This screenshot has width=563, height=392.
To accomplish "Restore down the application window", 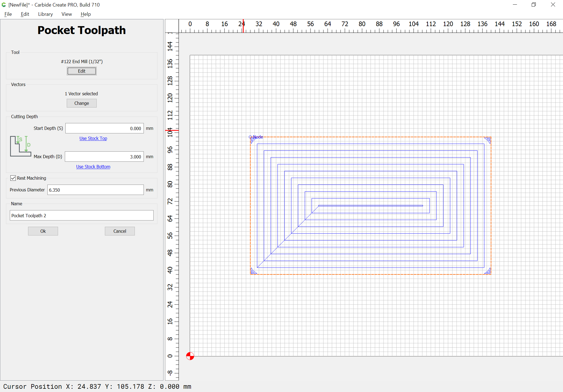I will pyautogui.click(x=534, y=5).
